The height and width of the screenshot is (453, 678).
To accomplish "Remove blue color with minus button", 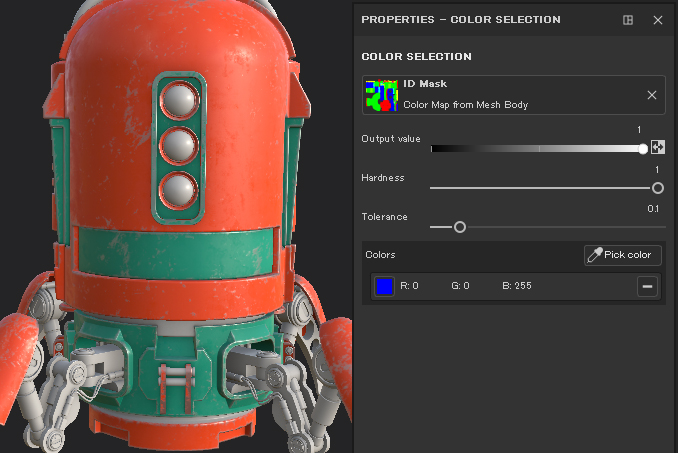I will point(648,287).
